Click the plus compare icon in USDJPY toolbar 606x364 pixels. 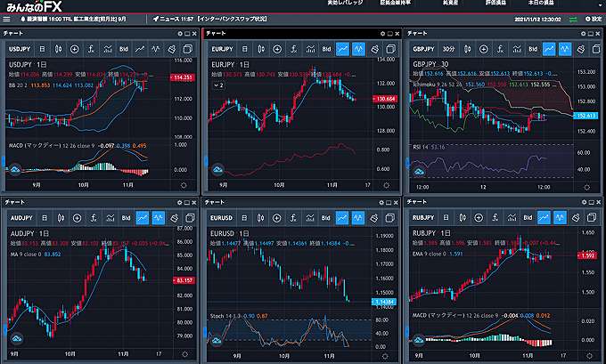point(75,49)
